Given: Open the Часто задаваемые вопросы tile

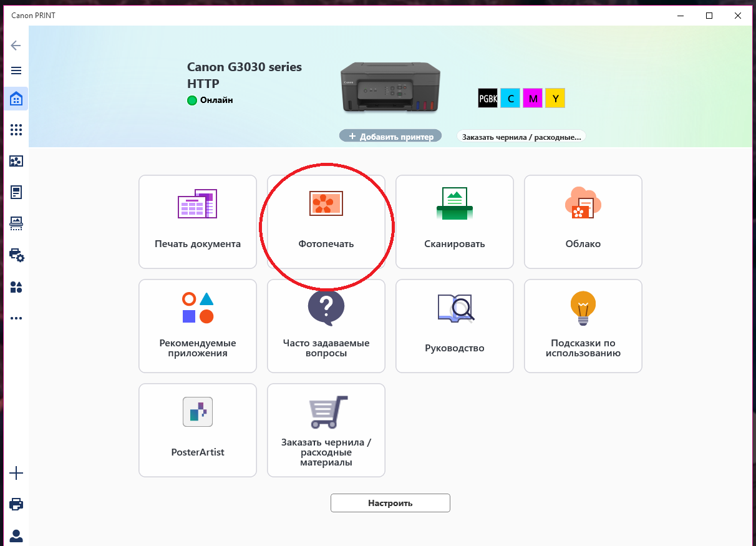Looking at the screenshot, I should point(326,326).
